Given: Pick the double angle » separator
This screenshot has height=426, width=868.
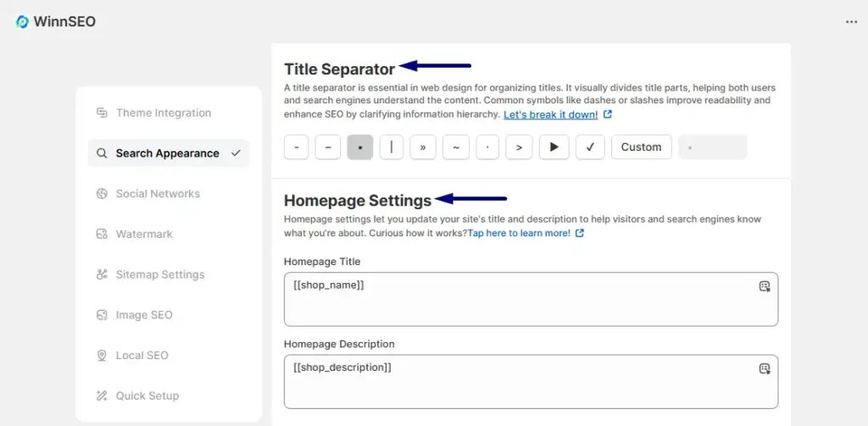Looking at the screenshot, I should click(x=423, y=147).
